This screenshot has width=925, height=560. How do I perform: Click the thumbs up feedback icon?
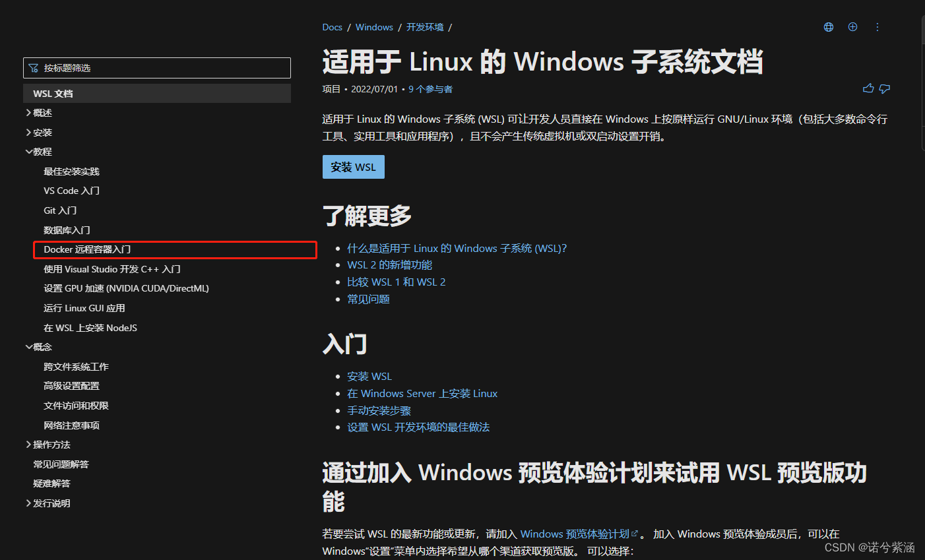click(x=868, y=88)
